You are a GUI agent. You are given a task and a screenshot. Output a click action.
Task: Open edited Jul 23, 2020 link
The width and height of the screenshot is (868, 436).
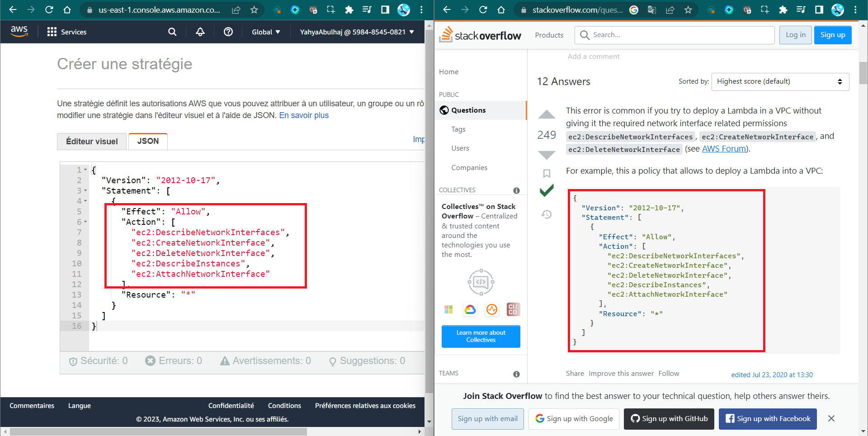pos(772,374)
